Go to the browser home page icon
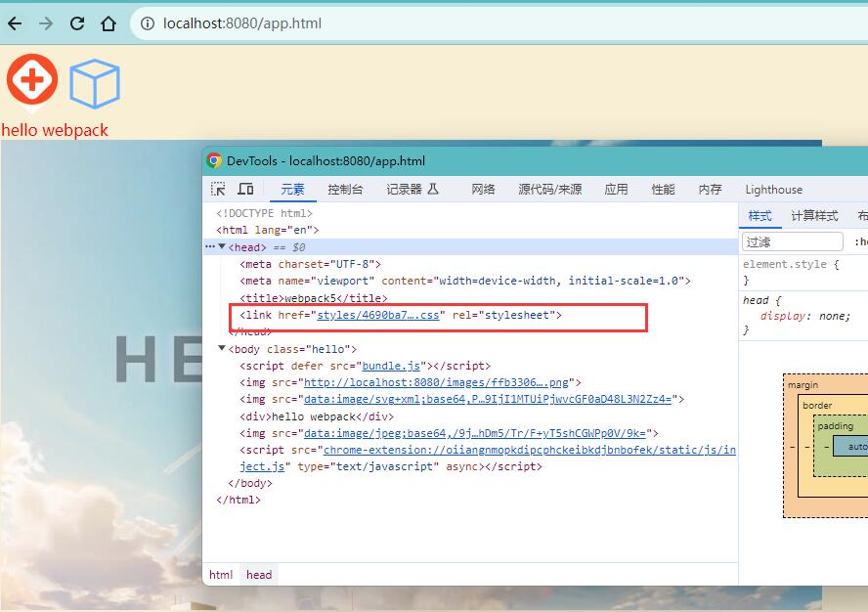The height and width of the screenshot is (612, 868). [108, 23]
